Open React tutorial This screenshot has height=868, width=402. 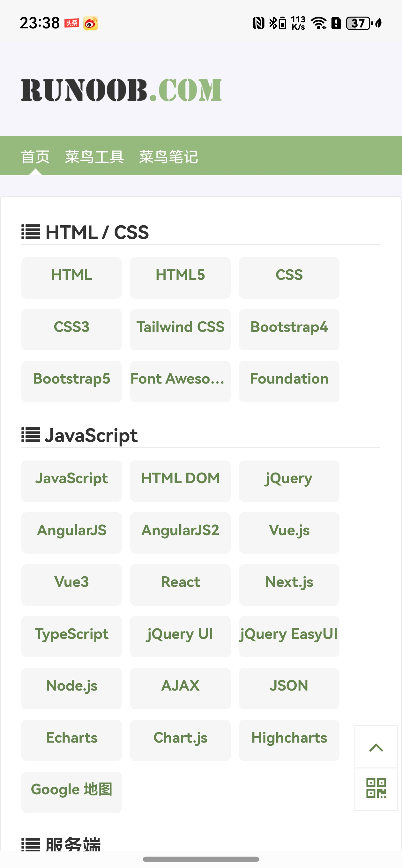(180, 585)
